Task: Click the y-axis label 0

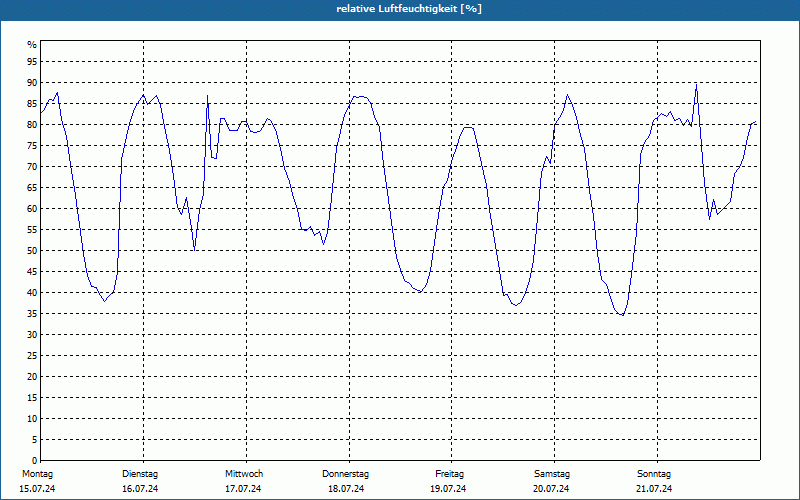Action: coord(35,461)
